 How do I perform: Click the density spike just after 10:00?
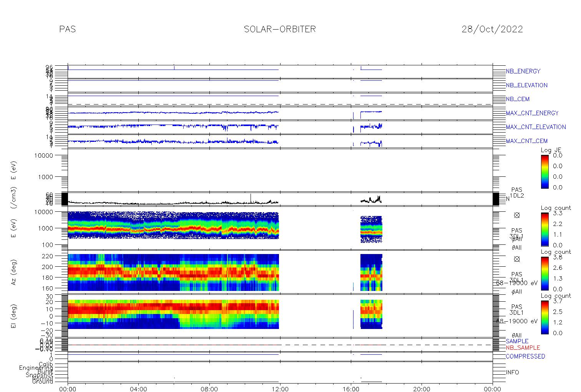(x=251, y=198)
